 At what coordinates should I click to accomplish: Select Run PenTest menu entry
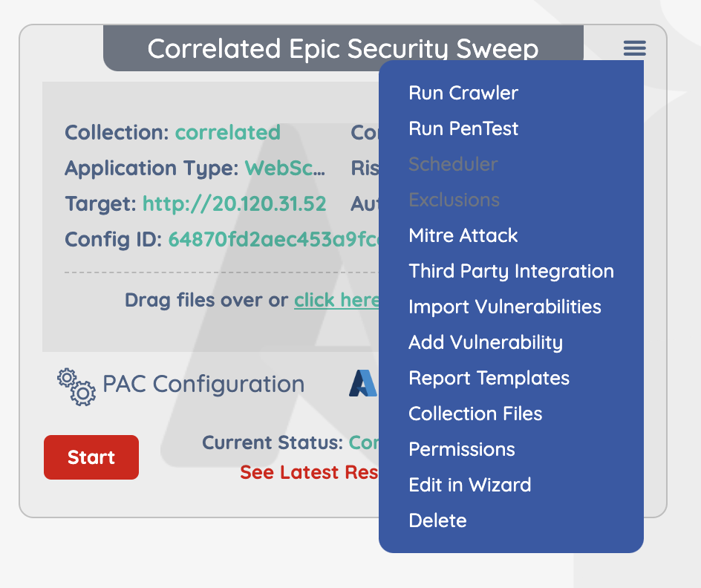coord(463,128)
